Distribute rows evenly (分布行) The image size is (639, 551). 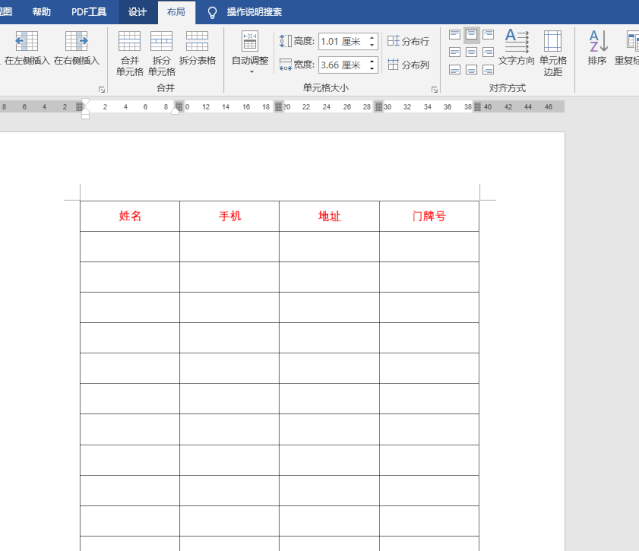(x=408, y=41)
